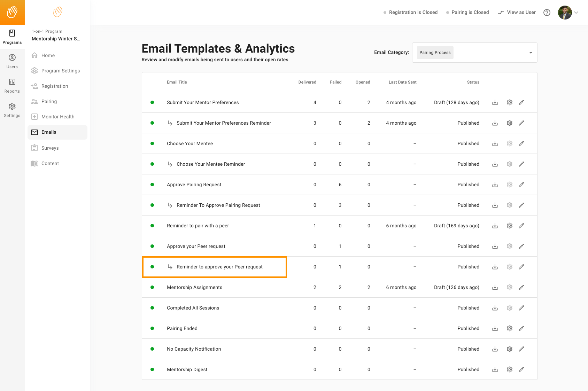
Task: Expand the Email Category dropdown arrow
Action: (x=531, y=53)
